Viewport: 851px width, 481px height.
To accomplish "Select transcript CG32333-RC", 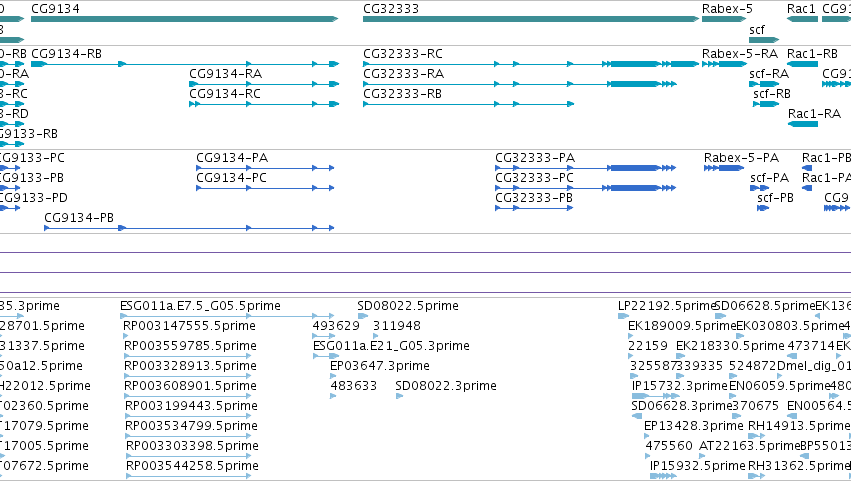I will coord(531,64).
